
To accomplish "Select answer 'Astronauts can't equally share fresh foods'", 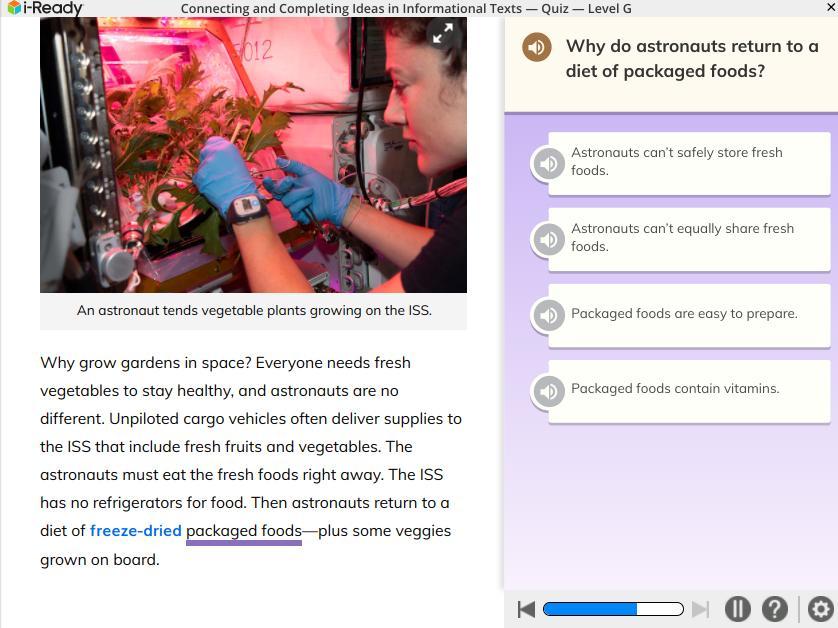I will tap(689, 239).
